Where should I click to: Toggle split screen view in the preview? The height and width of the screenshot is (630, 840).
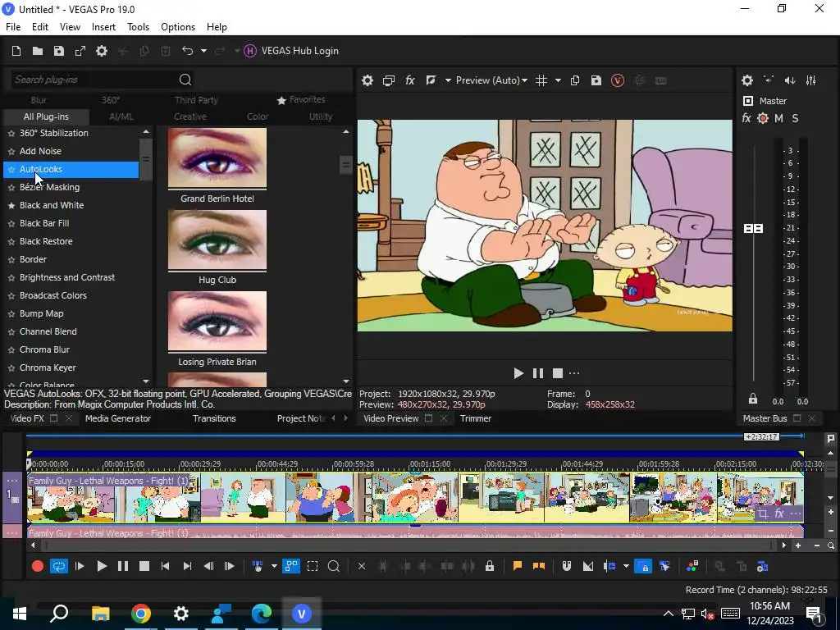point(431,80)
